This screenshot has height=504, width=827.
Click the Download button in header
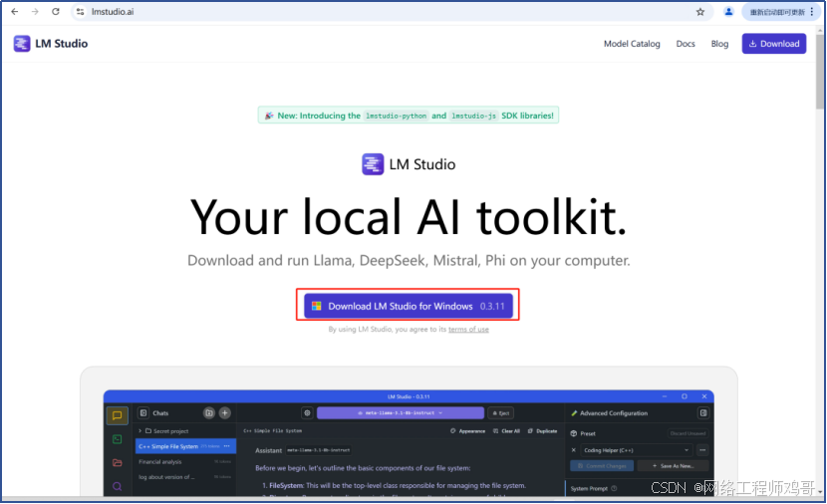774,44
